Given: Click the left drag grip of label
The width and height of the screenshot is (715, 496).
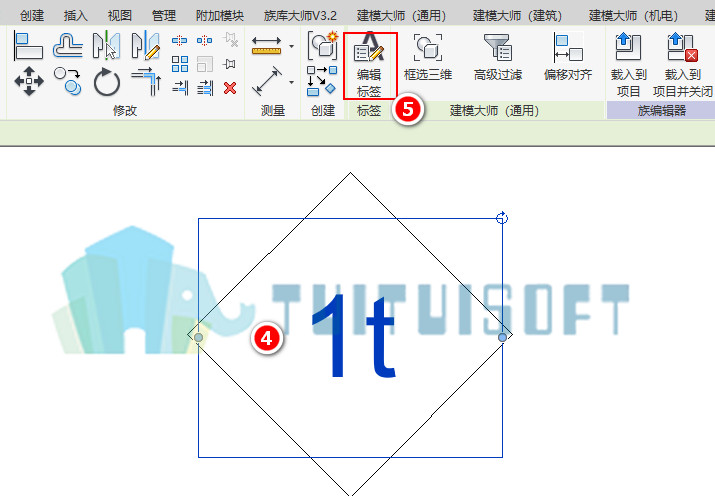Looking at the screenshot, I should coord(198,337).
